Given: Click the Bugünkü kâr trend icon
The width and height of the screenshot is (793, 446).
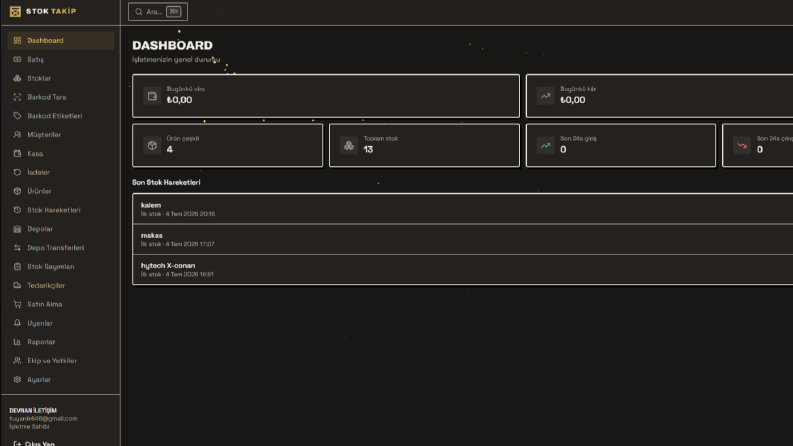Looking at the screenshot, I should 546,96.
